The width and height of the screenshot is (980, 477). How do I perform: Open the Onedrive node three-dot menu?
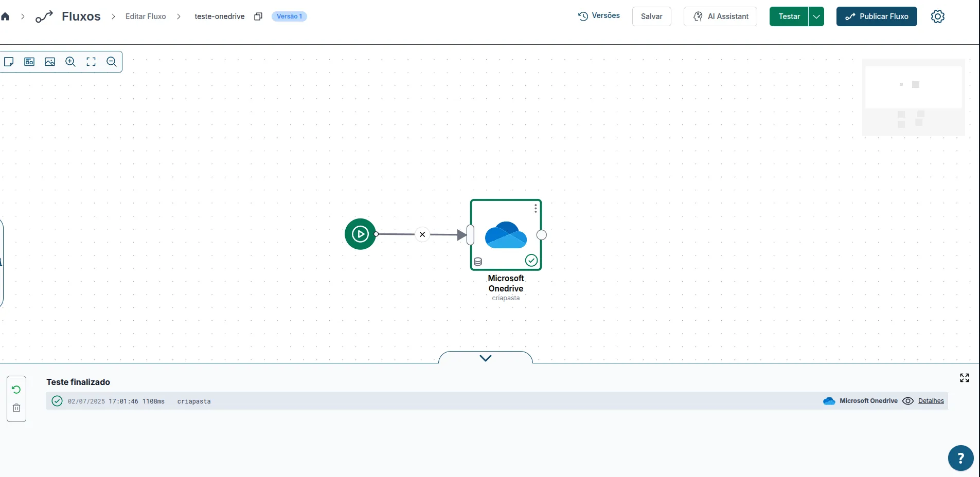(536, 208)
